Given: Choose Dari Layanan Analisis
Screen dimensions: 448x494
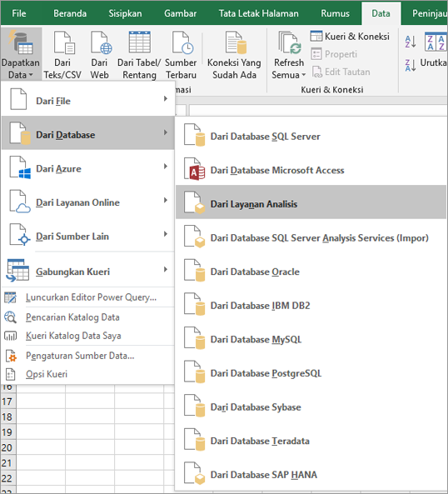Looking at the screenshot, I should click(x=311, y=202).
